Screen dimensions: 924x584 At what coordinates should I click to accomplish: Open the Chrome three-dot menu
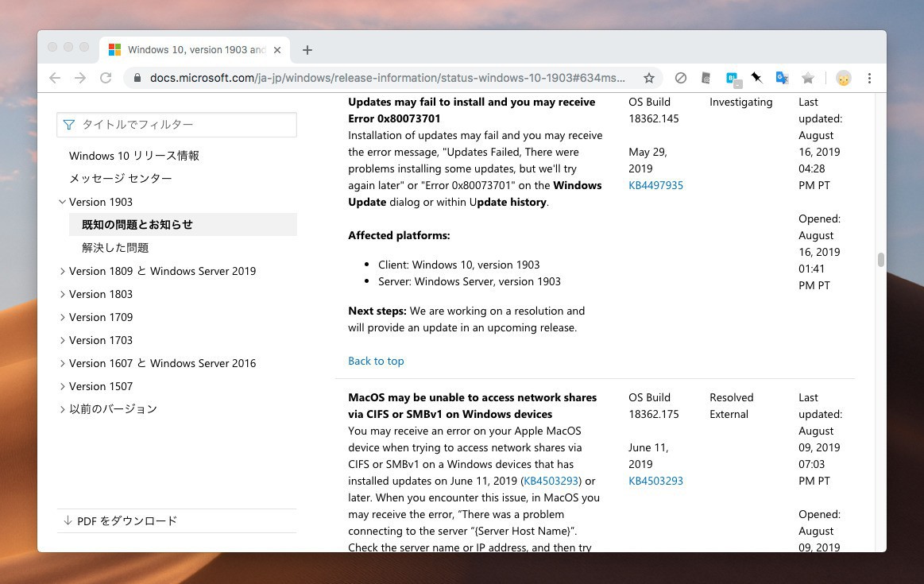[x=869, y=78]
